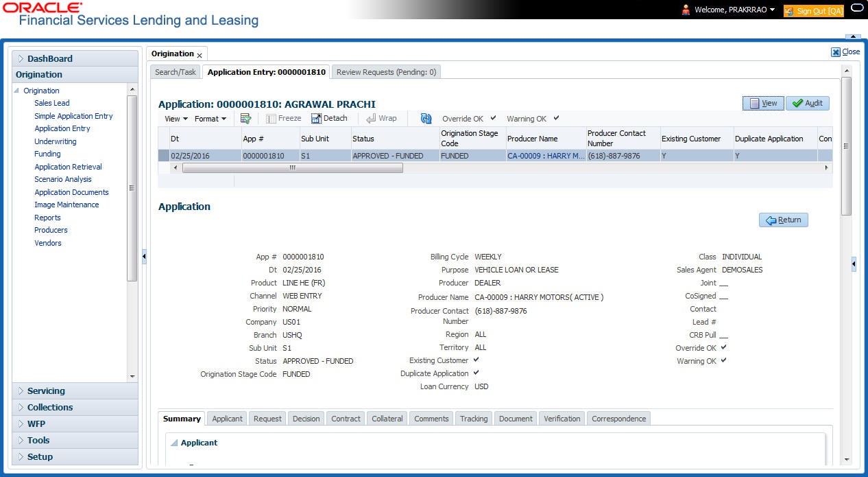868x477 pixels.
Task: Click the Sign Out icon
Action: 789,10
